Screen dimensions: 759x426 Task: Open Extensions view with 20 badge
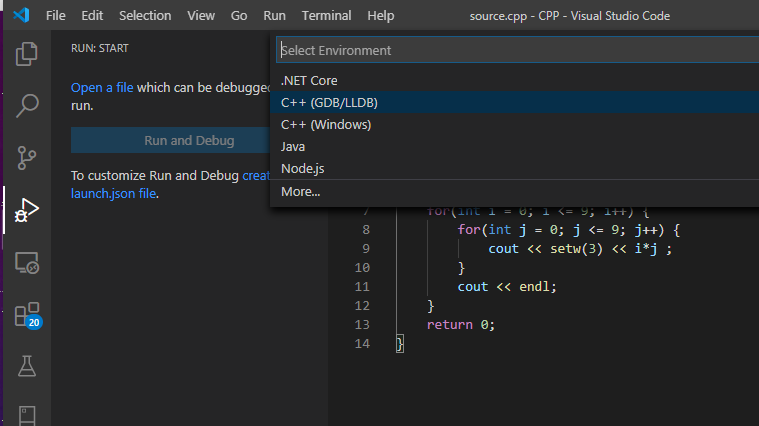point(28,315)
